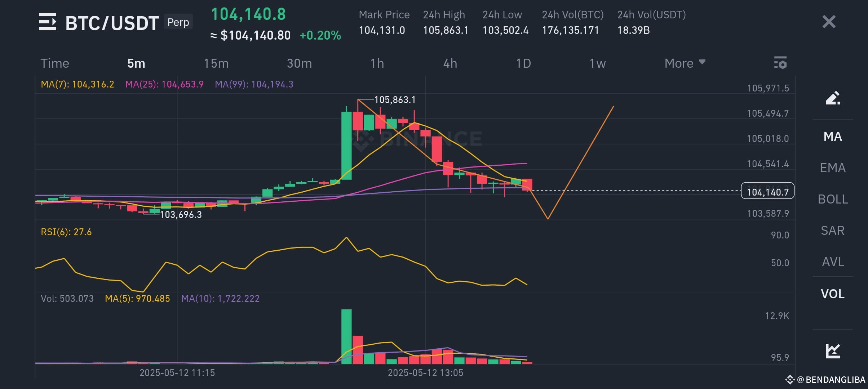
Task: Click the +0.20% price change
Action: tap(320, 35)
